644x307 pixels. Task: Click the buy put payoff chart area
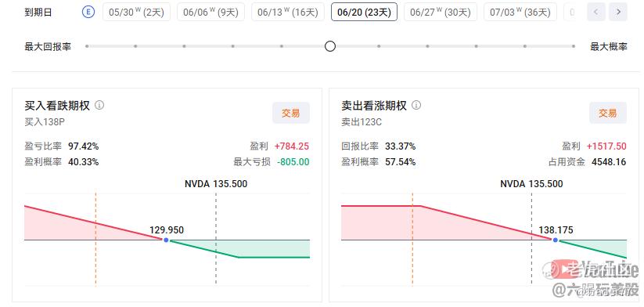(167, 239)
